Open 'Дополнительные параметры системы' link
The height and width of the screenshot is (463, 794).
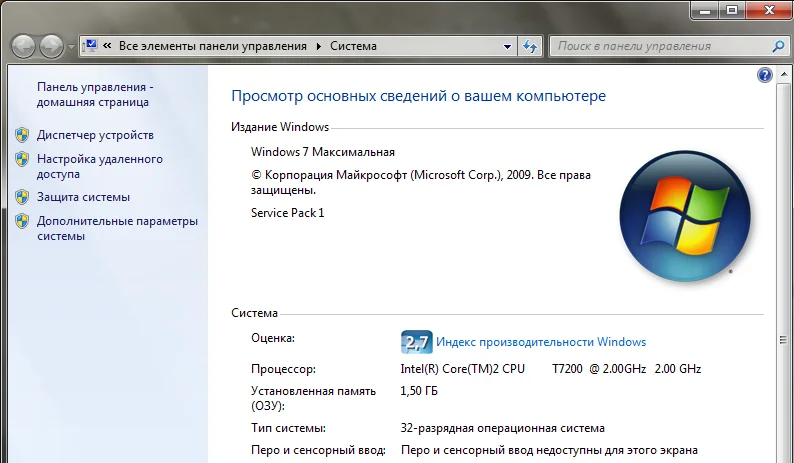point(117,228)
